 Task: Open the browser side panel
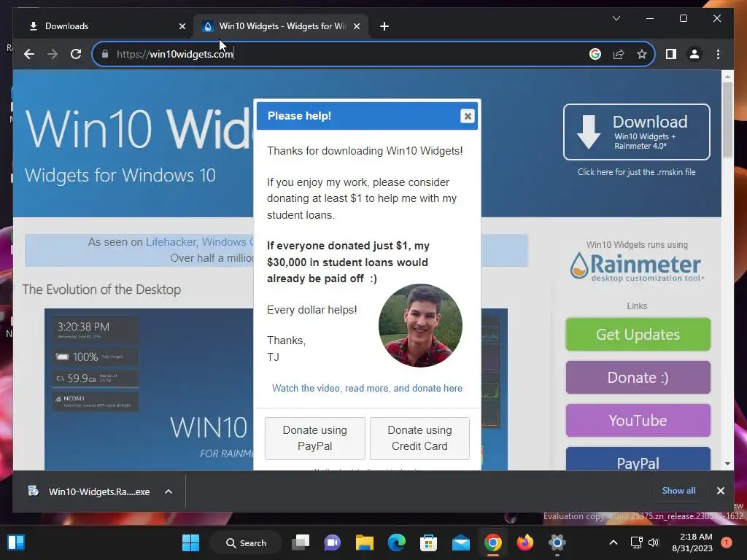point(671,54)
